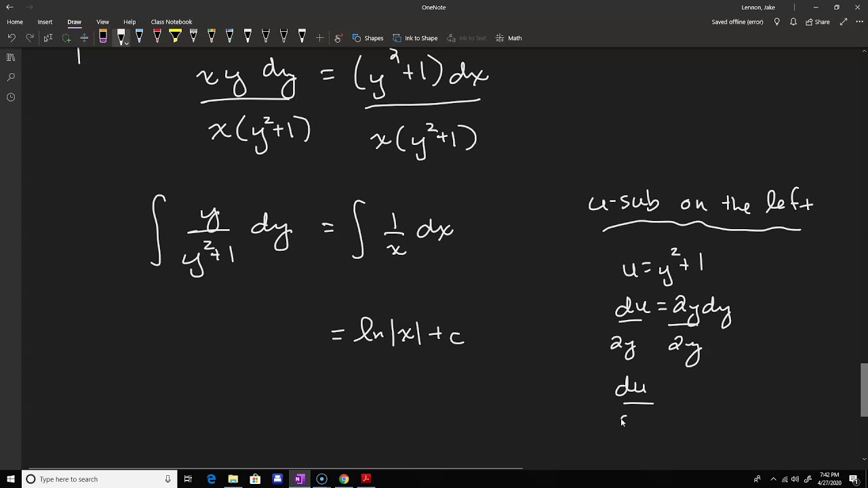Open the volume control in tray
Viewport: 868px width, 488px height.
click(x=795, y=479)
